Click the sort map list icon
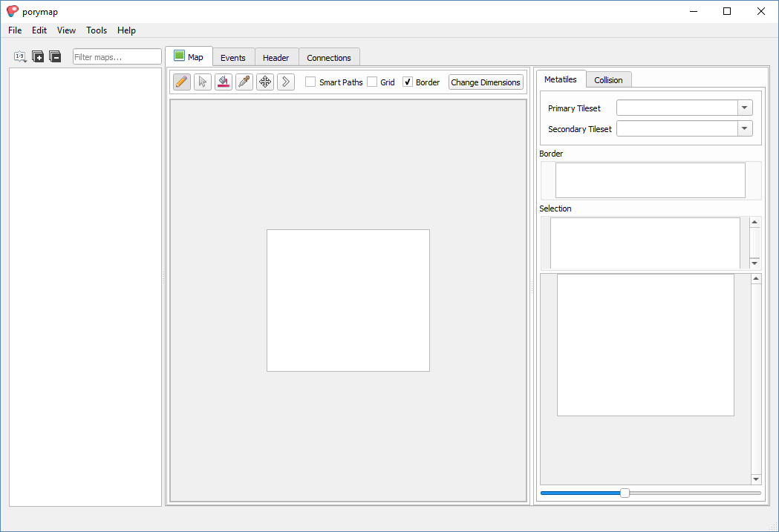Viewport: 779px width, 532px height. point(20,56)
